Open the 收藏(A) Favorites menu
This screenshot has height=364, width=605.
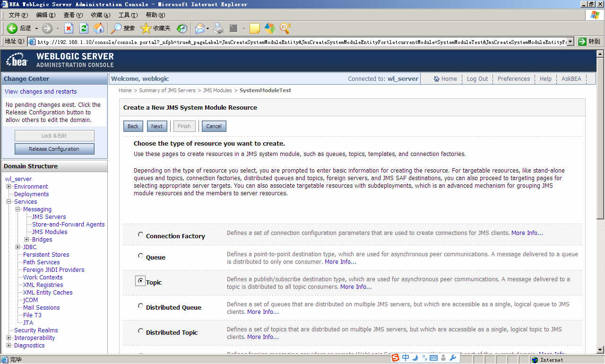pos(101,15)
